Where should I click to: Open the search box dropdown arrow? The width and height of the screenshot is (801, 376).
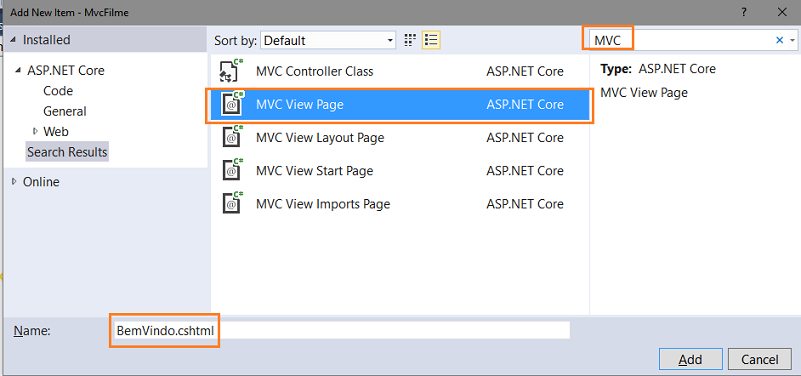pyautogui.click(x=792, y=40)
